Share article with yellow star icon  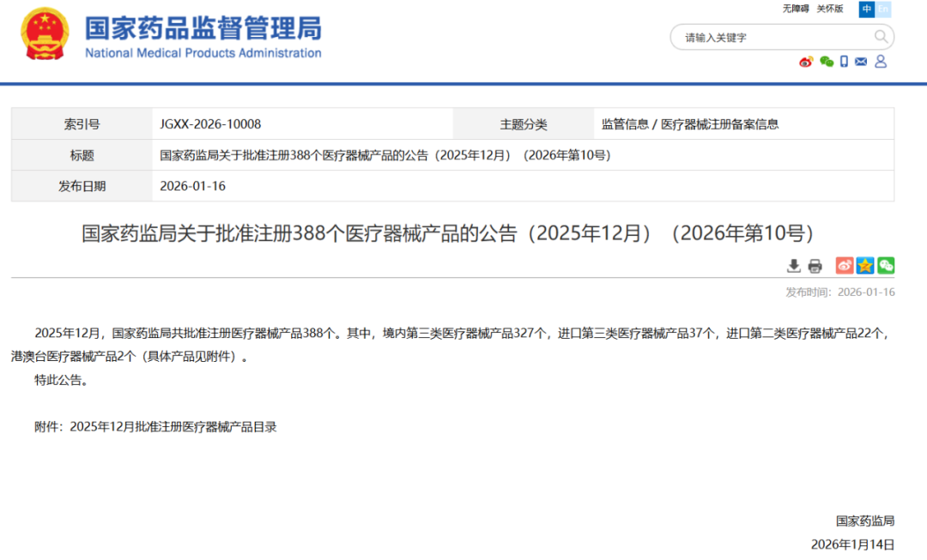click(865, 266)
